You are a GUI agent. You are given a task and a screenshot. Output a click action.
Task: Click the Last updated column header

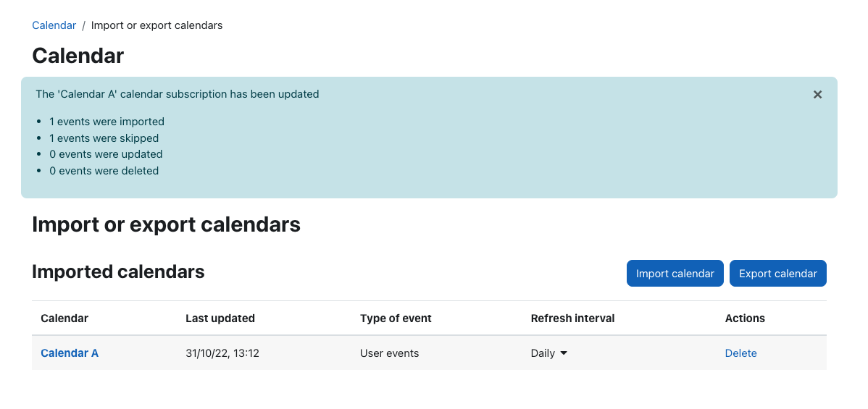pyautogui.click(x=220, y=319)
